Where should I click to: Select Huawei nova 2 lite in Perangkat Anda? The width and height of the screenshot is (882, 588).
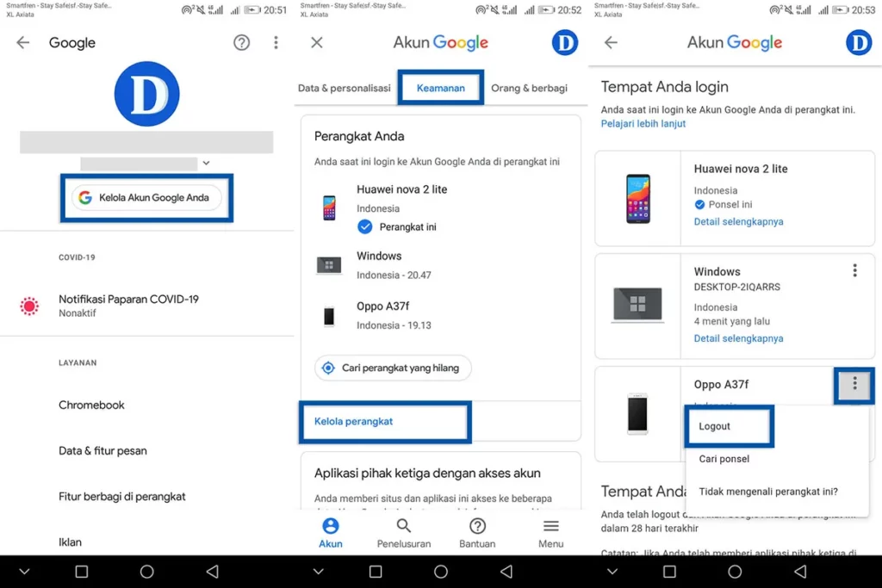point(401,189)
